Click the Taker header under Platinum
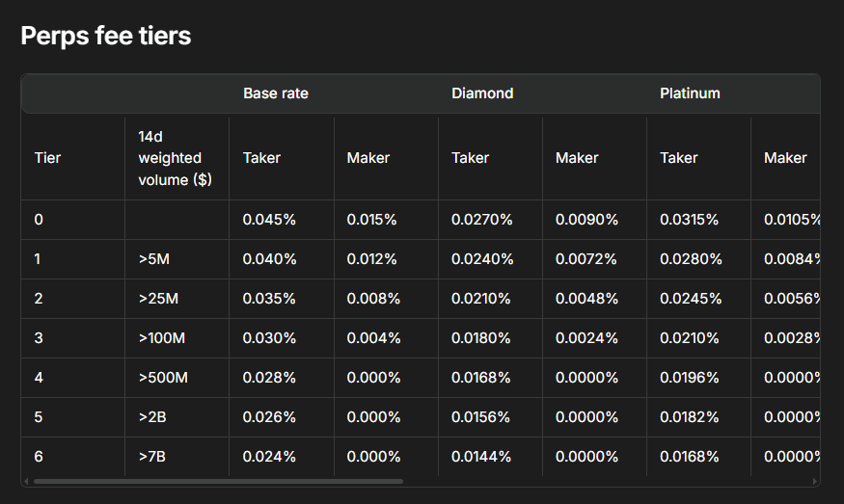 (x=678, y=158)
